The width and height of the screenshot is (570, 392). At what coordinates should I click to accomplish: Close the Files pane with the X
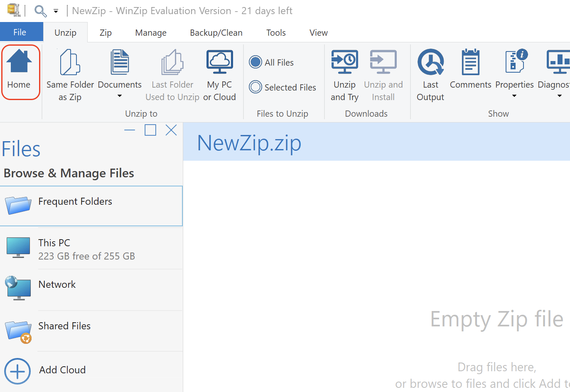(171, 130)
